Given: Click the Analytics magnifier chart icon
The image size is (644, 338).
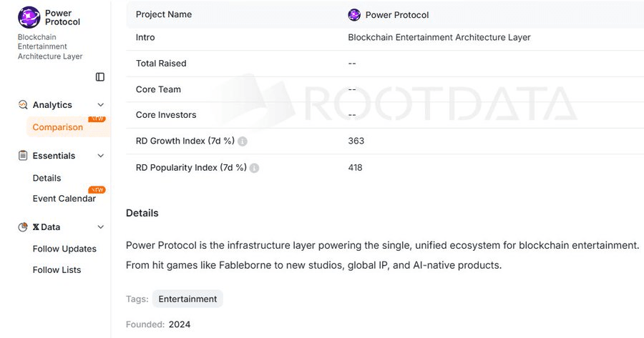Looking at the screenshot, I should [x=23, y=105].
